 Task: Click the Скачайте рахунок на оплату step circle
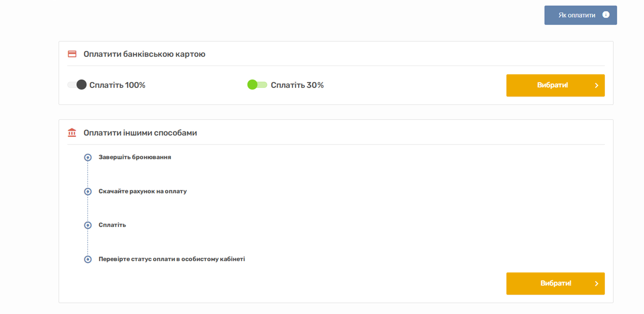[x=88, y=191]
